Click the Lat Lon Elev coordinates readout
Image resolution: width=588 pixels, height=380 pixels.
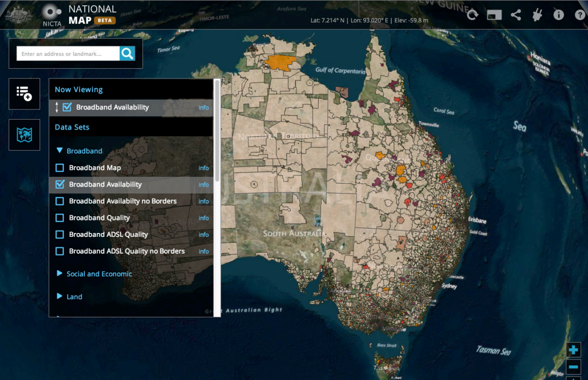click(x=369, y=20)
